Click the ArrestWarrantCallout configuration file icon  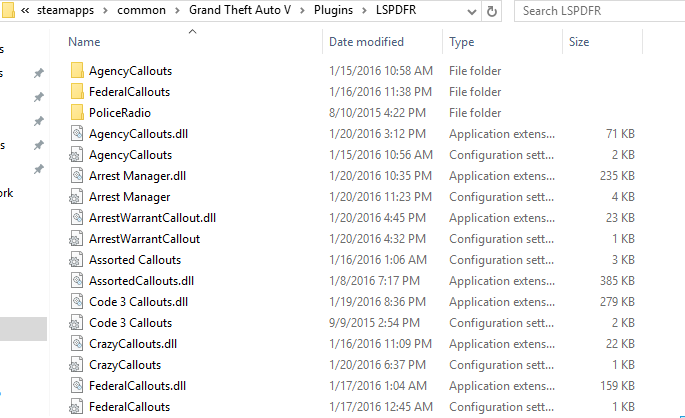[76, 238]
